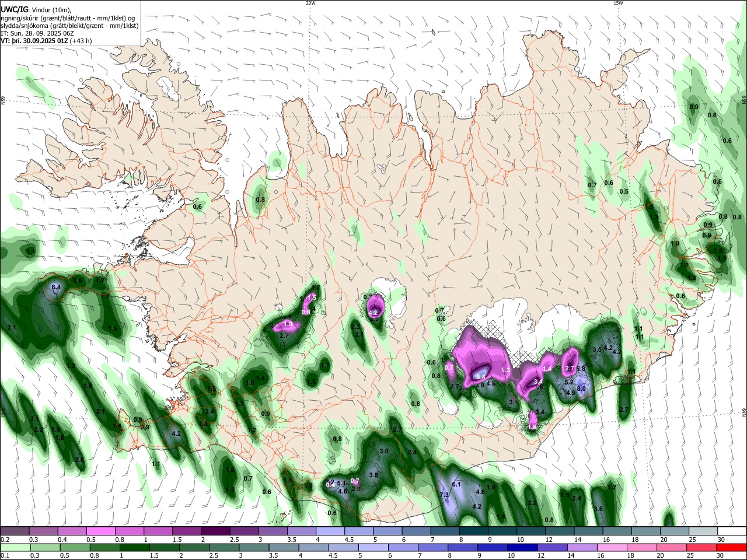Click the darkest purple legend swatch at 2
This screenshot has height=560, width=747.
(x=215, y=531)
